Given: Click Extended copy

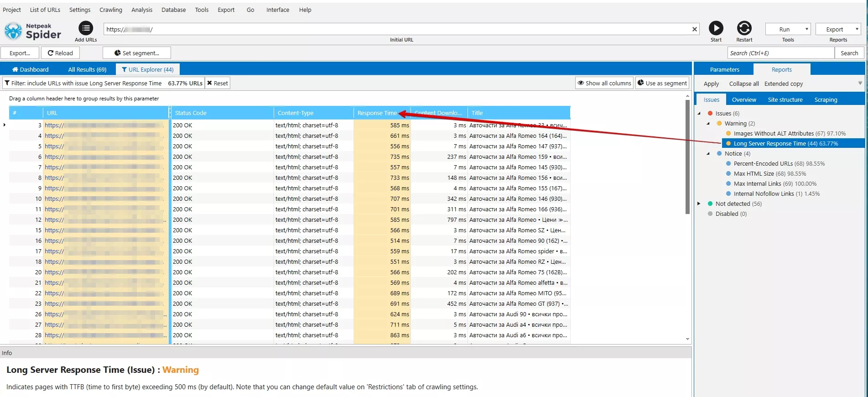Looking at the screenshot, I should tap(784, 84).
